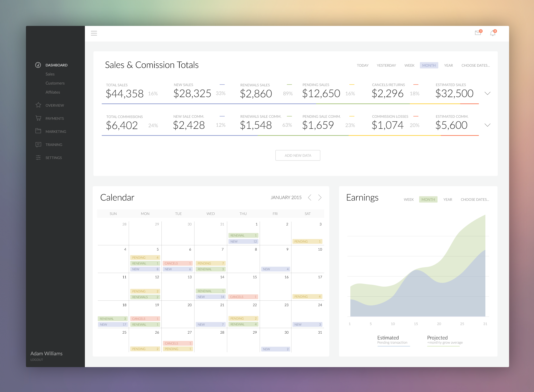
Task: Open Adam Williams profile name
Action: coord(46,354)
